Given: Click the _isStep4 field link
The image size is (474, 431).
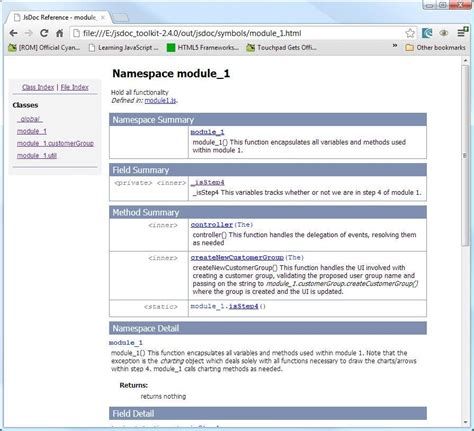Looking at the screenshot, I should (x=207, y=182).
